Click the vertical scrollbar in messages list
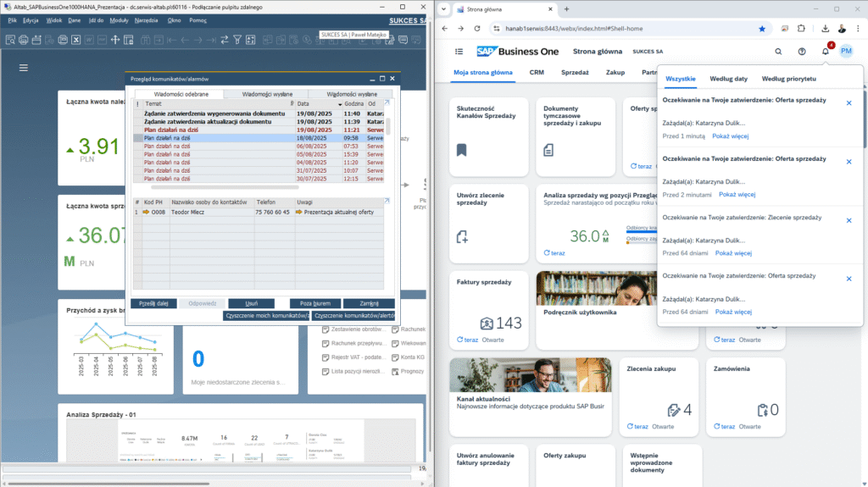868x487 pixels. [388, 125]
